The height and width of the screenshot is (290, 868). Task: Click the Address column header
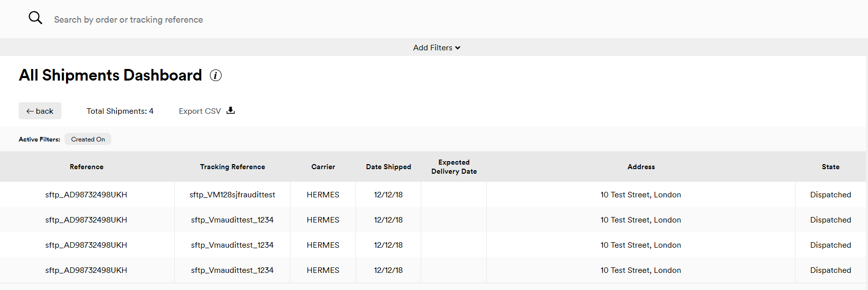point(641,167)
